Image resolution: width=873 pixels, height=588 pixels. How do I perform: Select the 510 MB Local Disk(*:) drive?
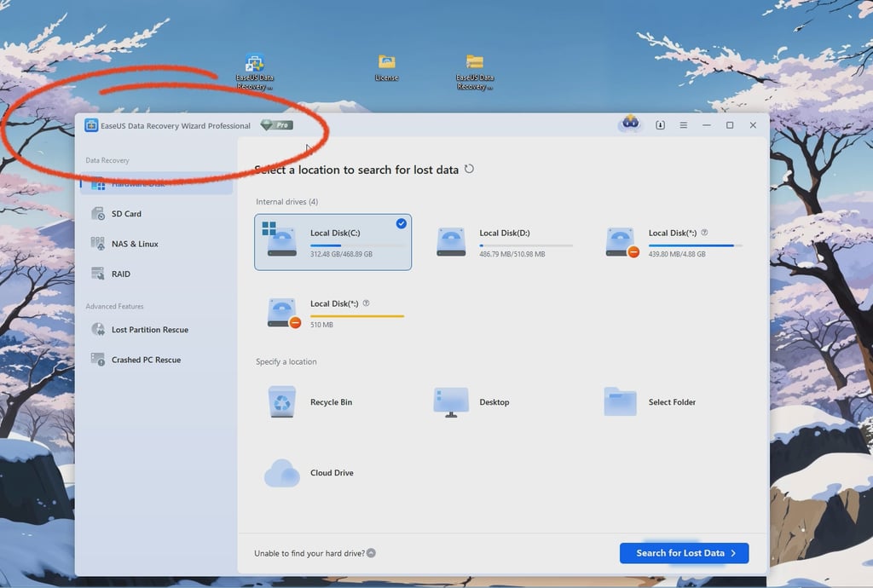coord(333,313)
